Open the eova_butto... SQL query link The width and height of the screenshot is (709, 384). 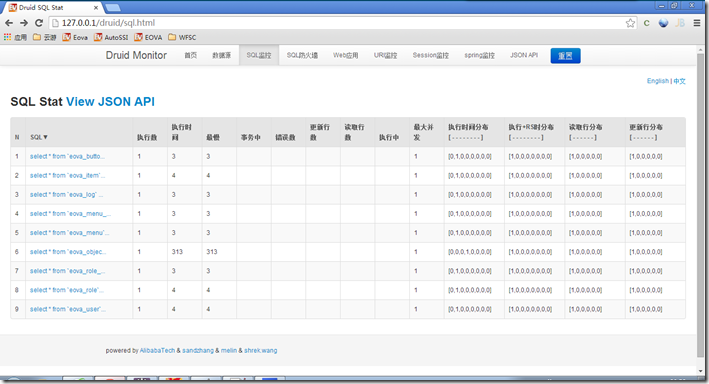[67, 156]
